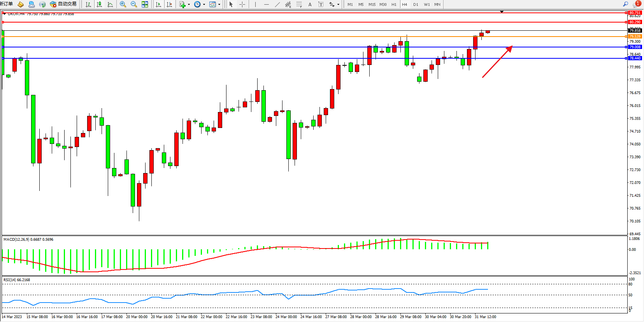
Task: Pick the Draw Trendline tool
Action: pos(277,4)
